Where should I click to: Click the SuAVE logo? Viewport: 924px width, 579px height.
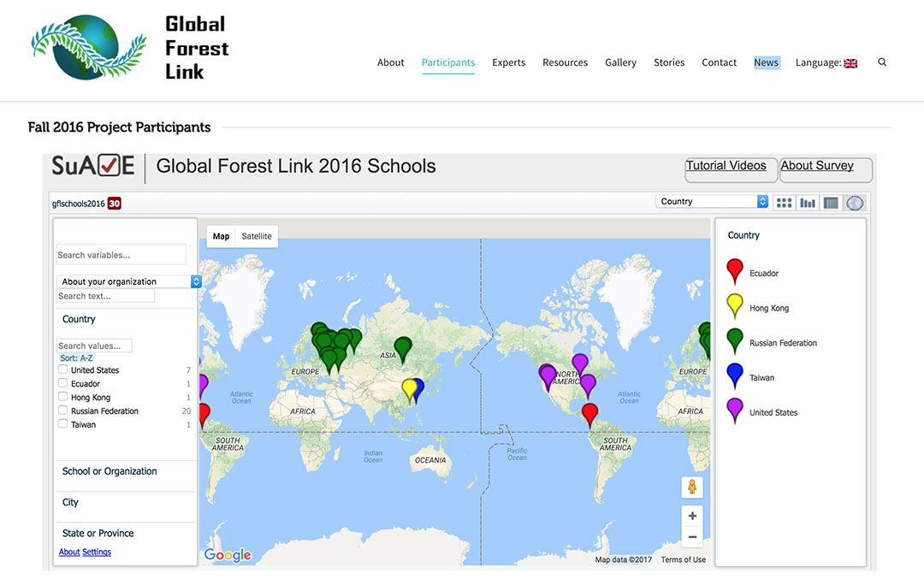coord(93,166)
